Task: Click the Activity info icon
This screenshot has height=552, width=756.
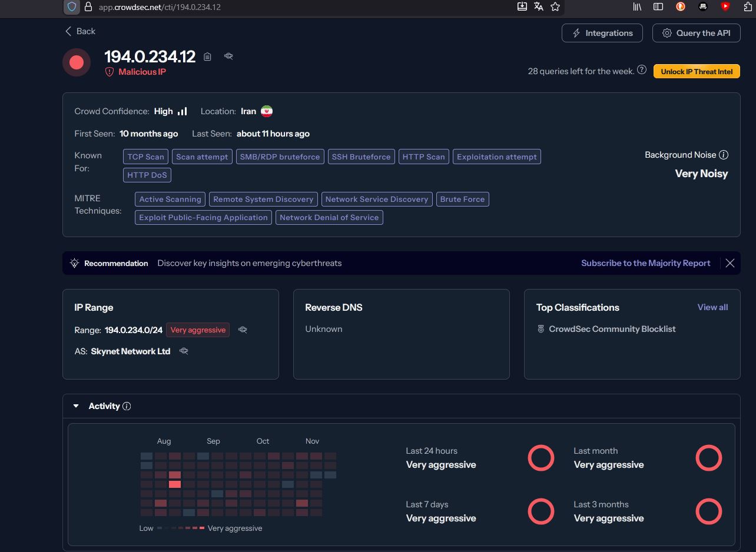Action: tap(127, 406)
